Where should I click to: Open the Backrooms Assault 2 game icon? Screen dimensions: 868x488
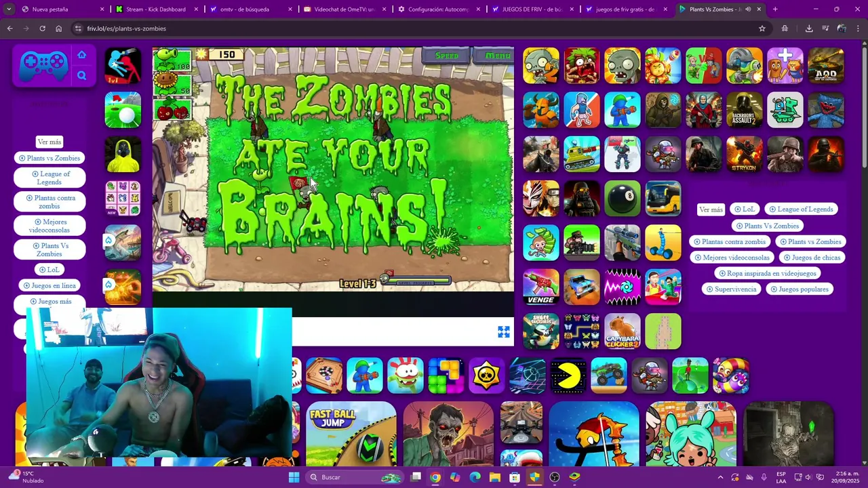point(745,110)
